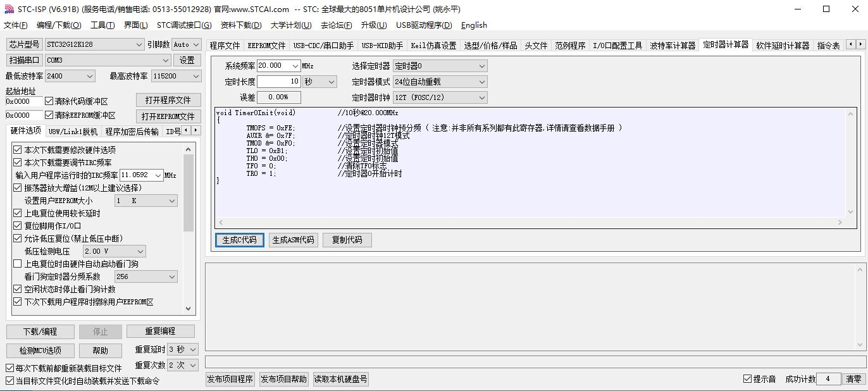Open STC调试接口(G) menu
This screenshot has height=391, width=868.
click(184, 25)
